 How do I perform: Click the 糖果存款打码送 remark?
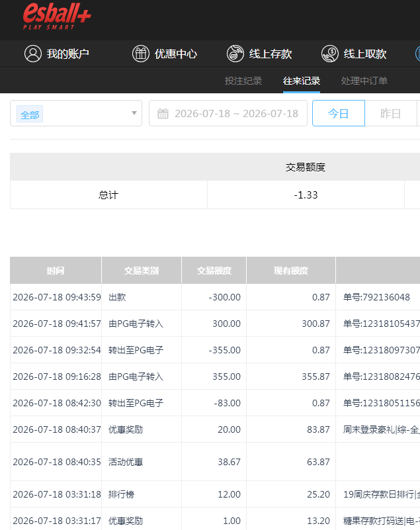pyautogui.click(x=382, y=521)
